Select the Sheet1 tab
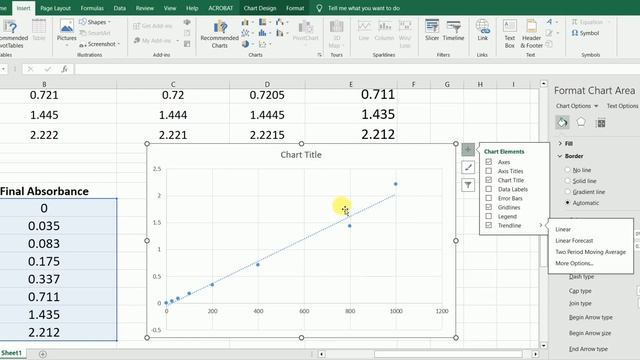This screenshot has width=640, height=360. [11, 353]
